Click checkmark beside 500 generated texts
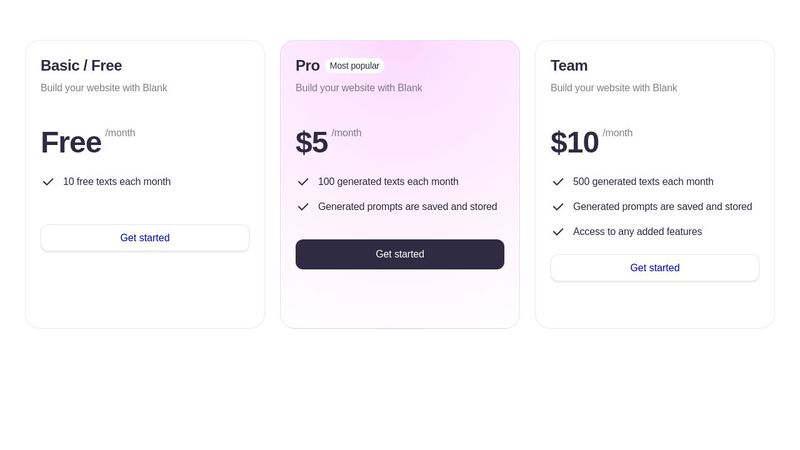The image size is (800, 450). coord(558,182)
